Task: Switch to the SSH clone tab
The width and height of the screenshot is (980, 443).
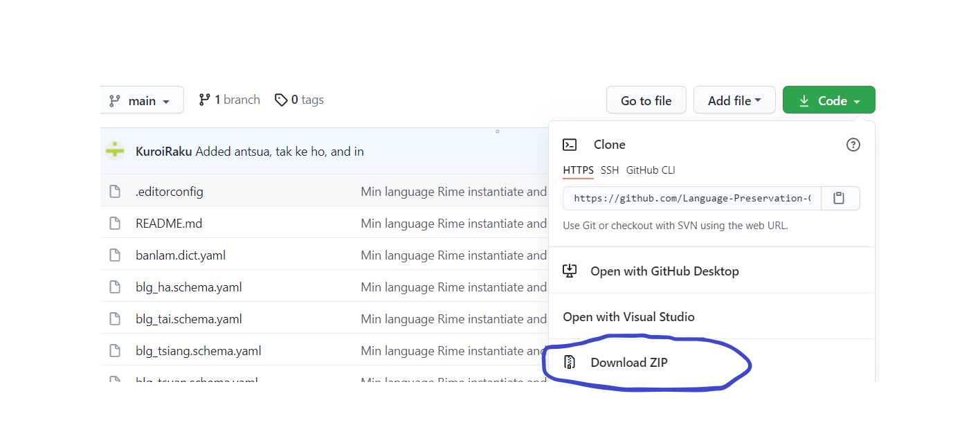Action: click(x=610, y=170)
